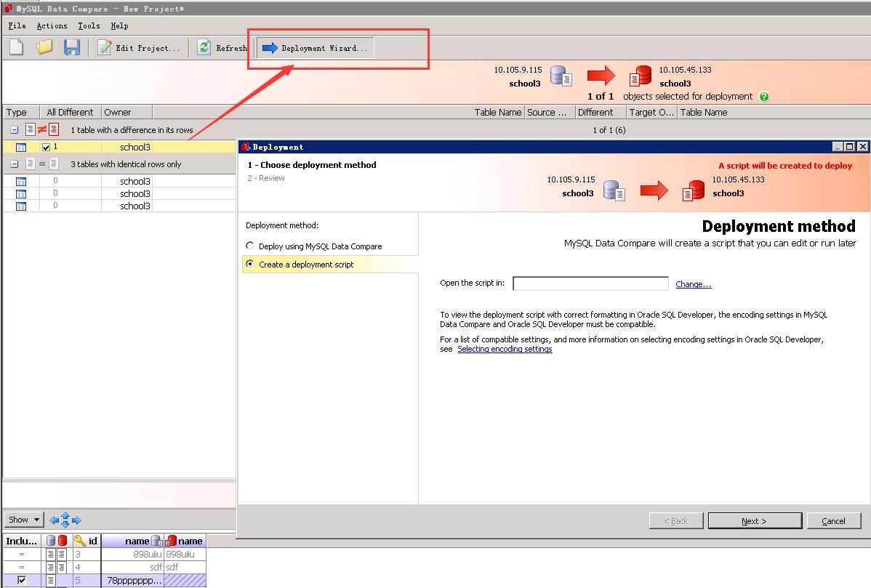Click the table icon in the checked school3 row
The width and height of the screenshot is (871, 588).
pyautogui.click(x=21, y=147)
